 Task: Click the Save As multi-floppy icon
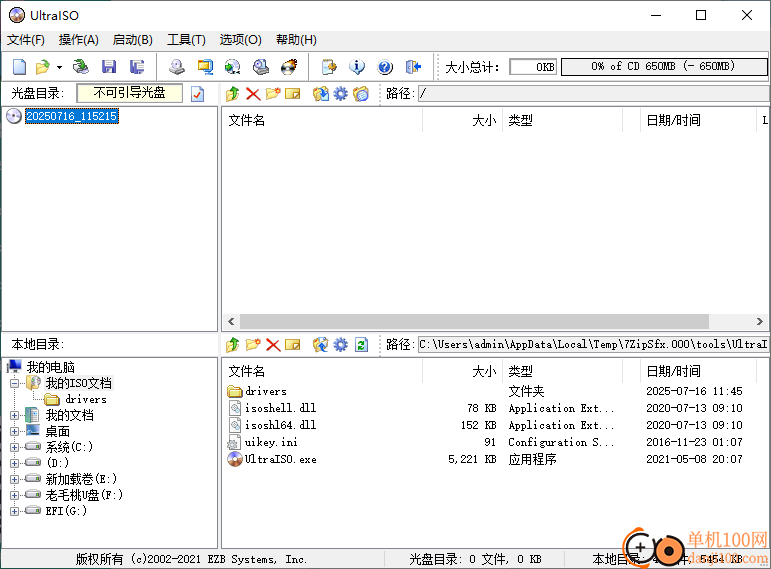[137, 66]
